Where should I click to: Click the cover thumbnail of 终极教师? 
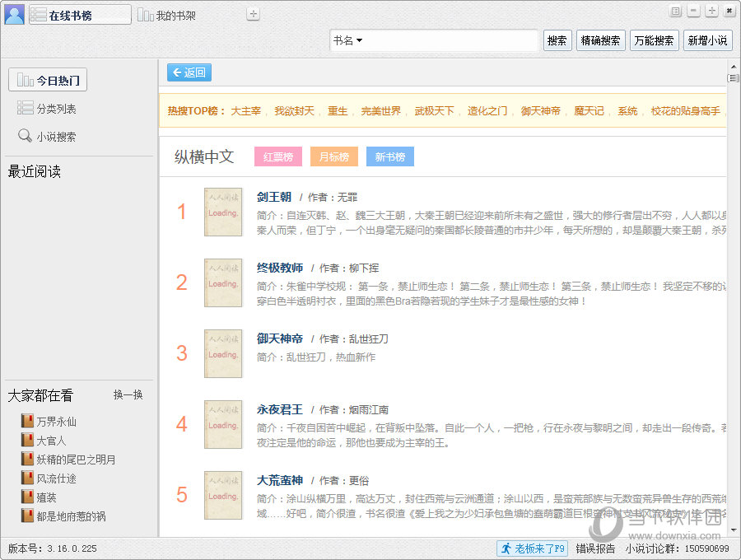[223, 283]
